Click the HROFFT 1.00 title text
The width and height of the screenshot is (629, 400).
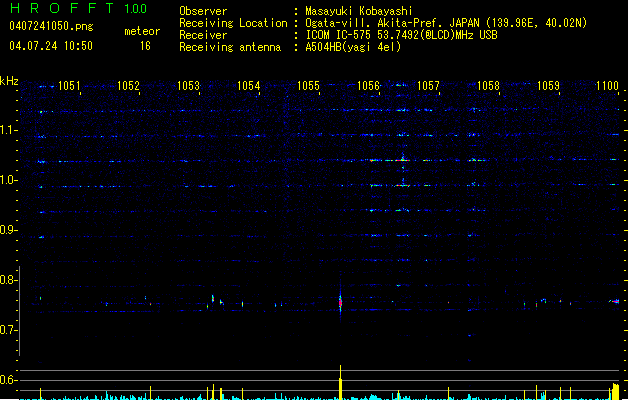coord(78,8)
